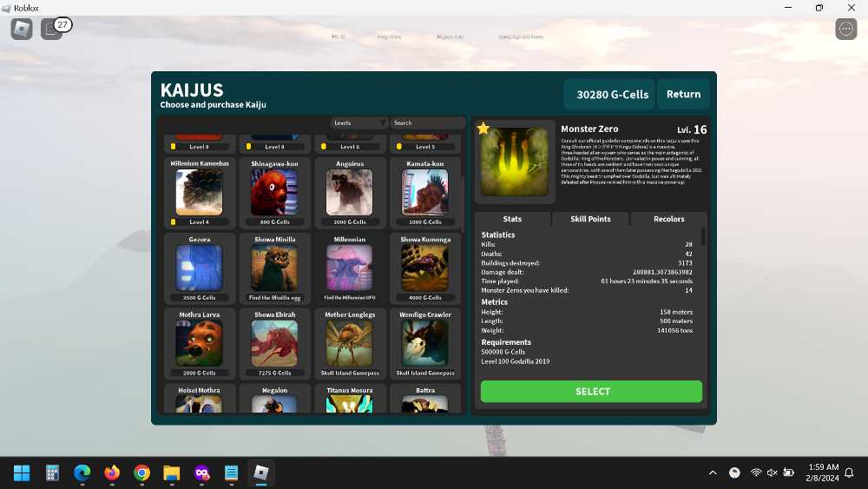Open Calculator from the taskbar
The image size is (868, 489).
[52, 473]
